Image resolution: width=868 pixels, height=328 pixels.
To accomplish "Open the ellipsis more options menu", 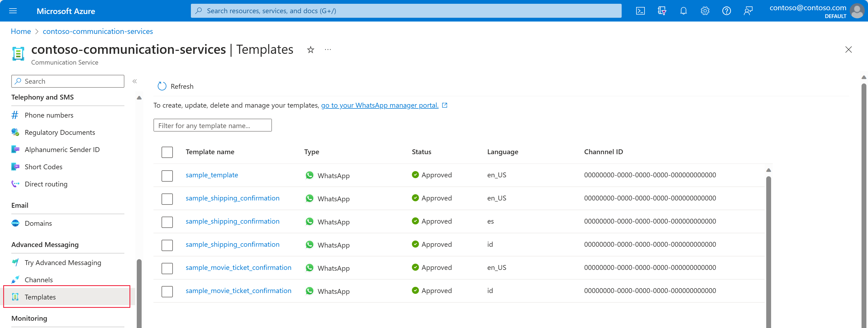I will (328, 50).
